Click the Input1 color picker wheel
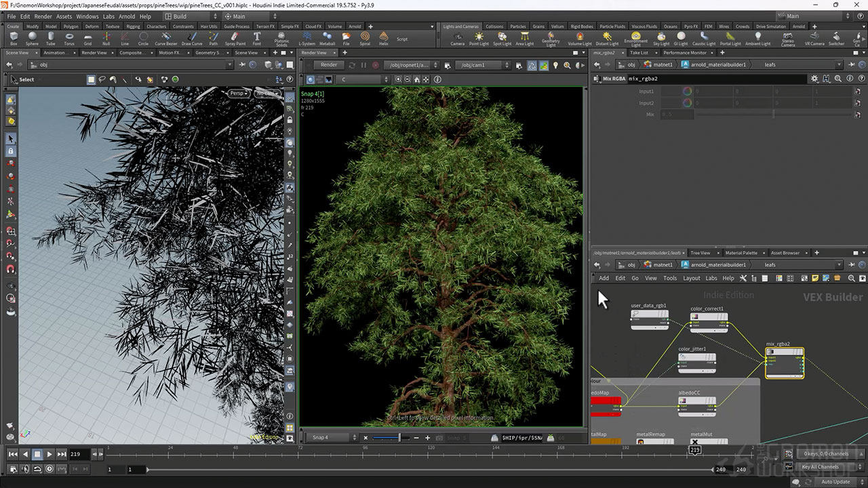The image size is (868, 488). click(687, 91)
